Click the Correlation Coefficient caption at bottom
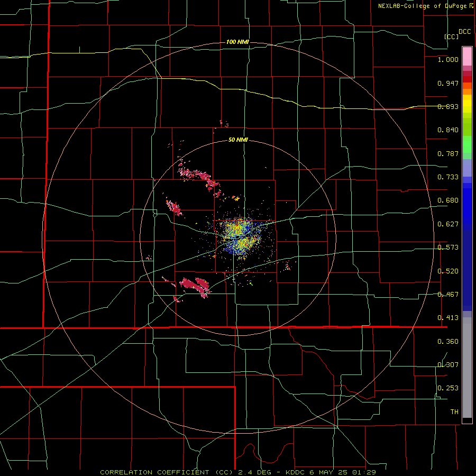Viewport: 476px width, 476px height. tap(238, 472)
